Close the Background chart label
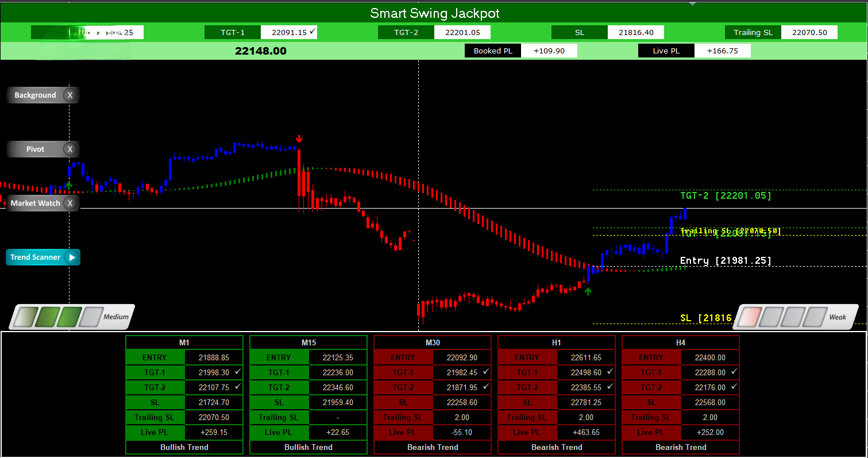The image size is (868, 458). click(70, 95)
